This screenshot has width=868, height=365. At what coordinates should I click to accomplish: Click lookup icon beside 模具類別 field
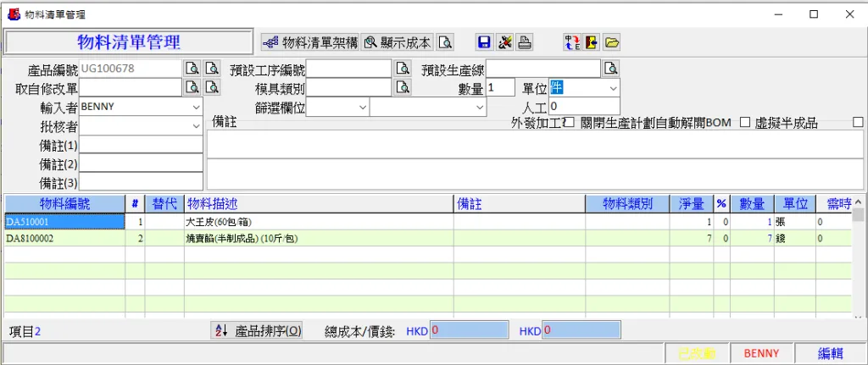point(403,87)
